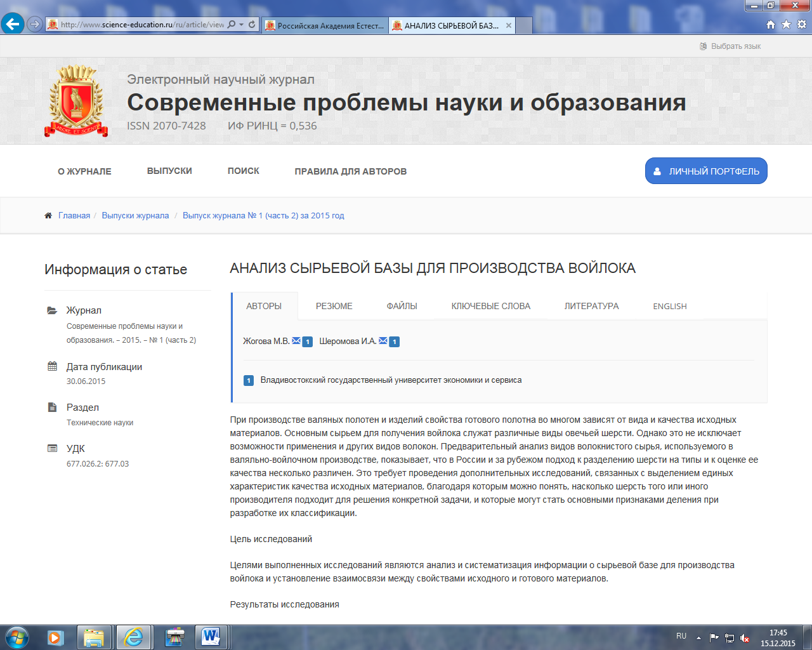Screen dimensions: 812x650
Task: Close the АНАЛИЗ СЫРЬЕВОЙ БАЗ browser tab
Action: (509, 25)
